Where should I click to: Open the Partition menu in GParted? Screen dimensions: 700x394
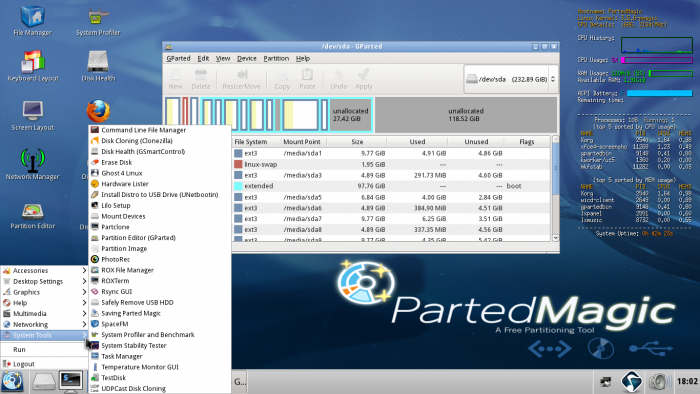coord(276,58)
